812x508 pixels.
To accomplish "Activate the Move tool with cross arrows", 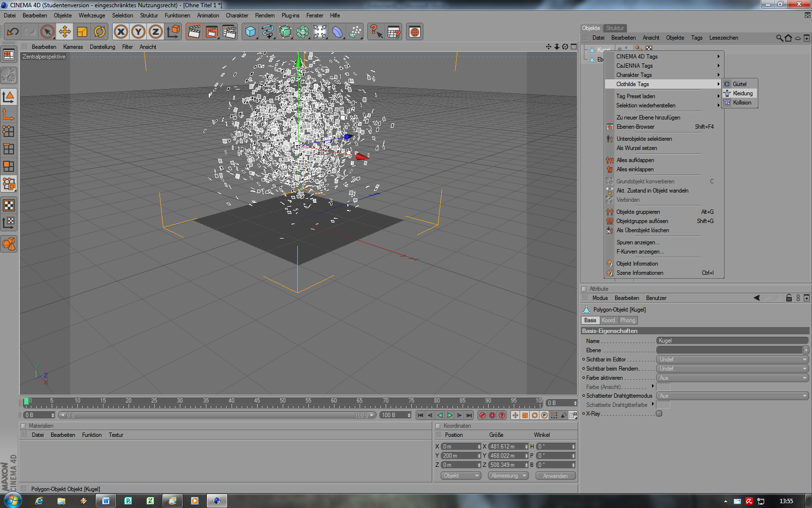I will [65, 32].
